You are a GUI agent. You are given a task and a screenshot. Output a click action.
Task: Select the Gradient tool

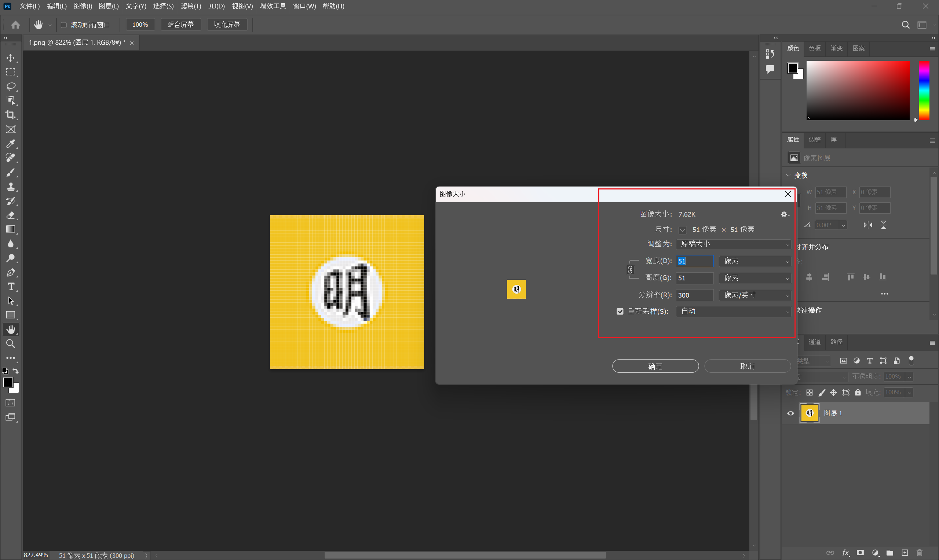[x=11, y=229]
